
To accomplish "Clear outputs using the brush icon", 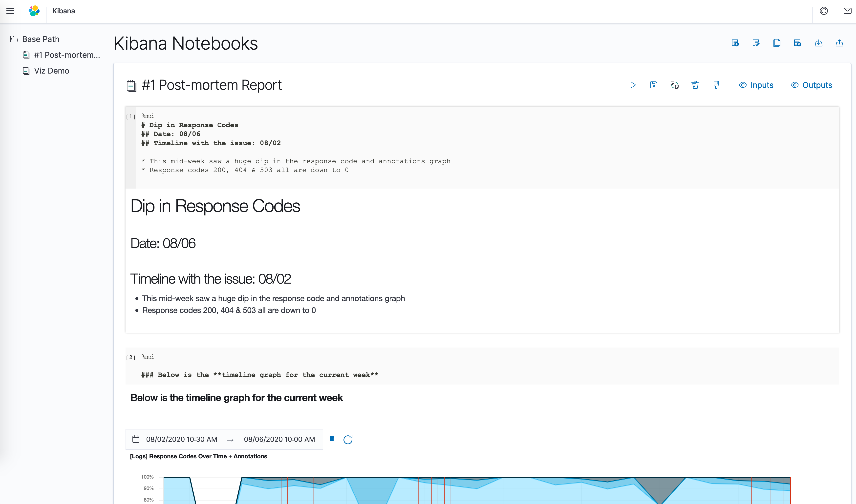I will click(716, 85).
